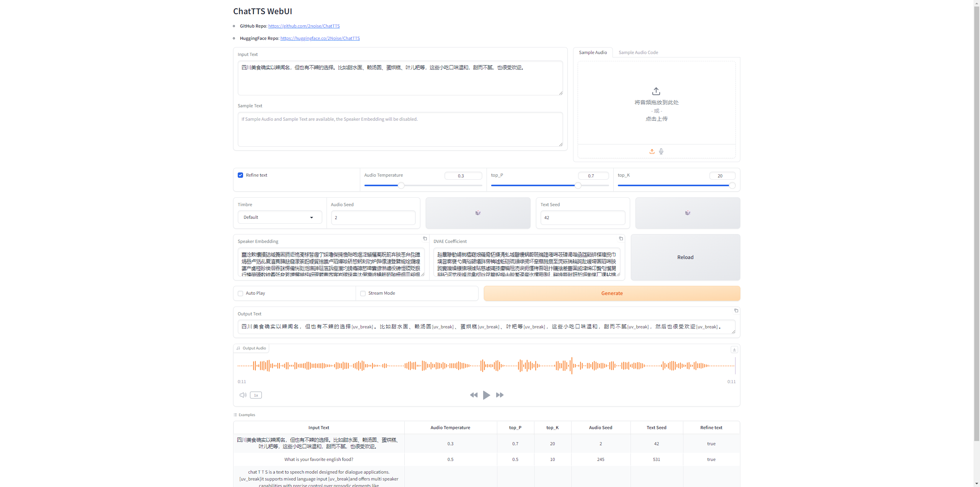
Task: Click the top_P number field
Action: pyautogui.click(x=593, y=176)
